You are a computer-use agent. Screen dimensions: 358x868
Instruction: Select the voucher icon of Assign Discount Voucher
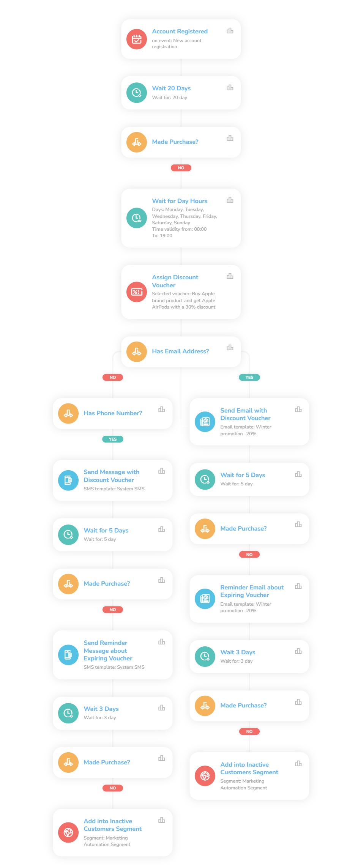[x=137, y=292]
